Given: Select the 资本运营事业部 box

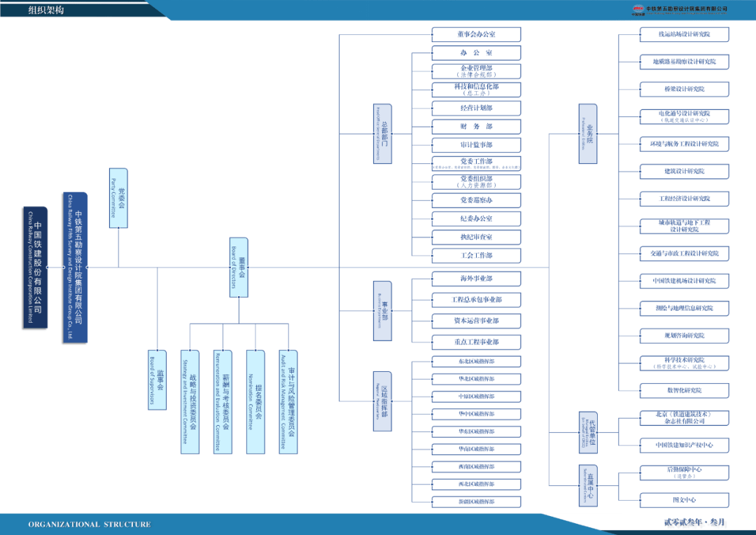Looking at the screenshot, I should (477, 321).
